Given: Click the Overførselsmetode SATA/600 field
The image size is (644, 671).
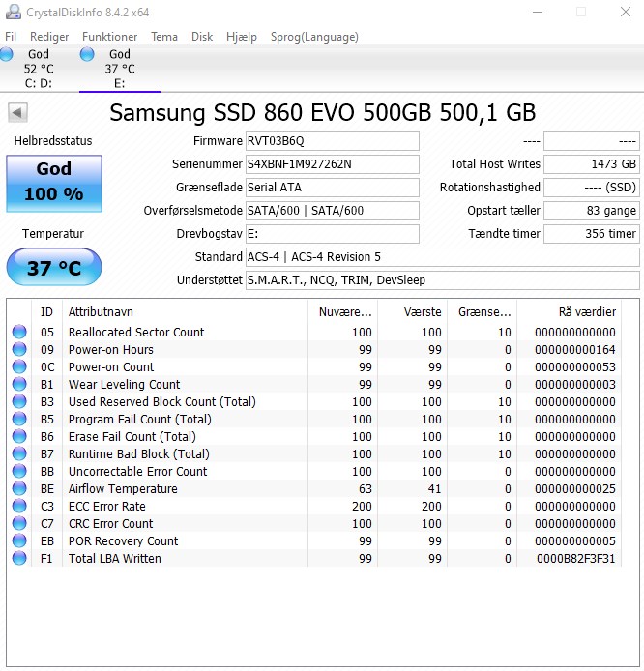Looking at the screenshot, I should pyautogui.click(x=332, y=211).
